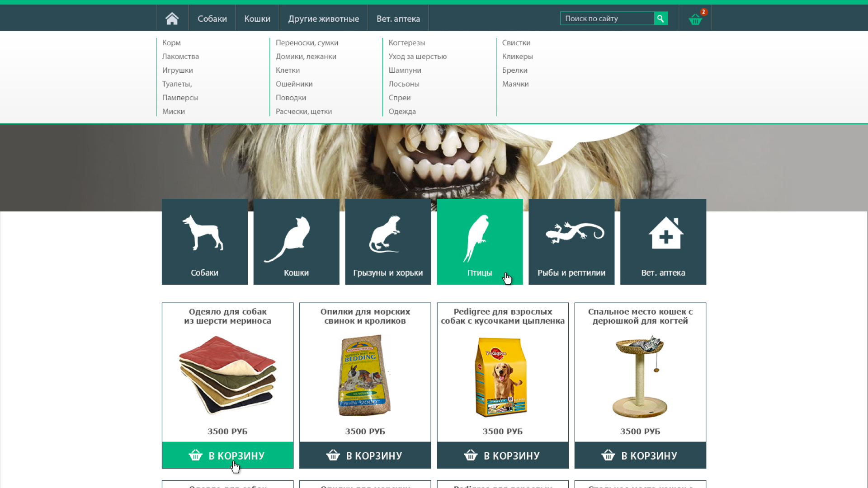Open the bedding sawdust product image
This screenshot has height=488, width=868.
pyautogui.click(x=365, y=375)
